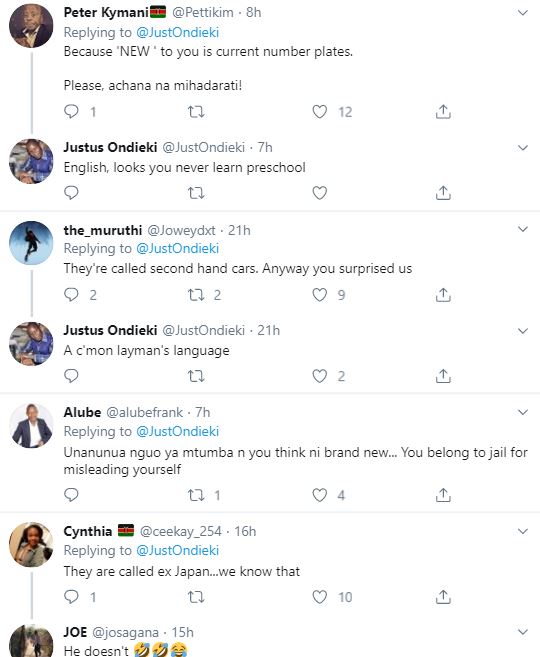Share Cynthia's ex Japan tweet

[x=443, y=596]
